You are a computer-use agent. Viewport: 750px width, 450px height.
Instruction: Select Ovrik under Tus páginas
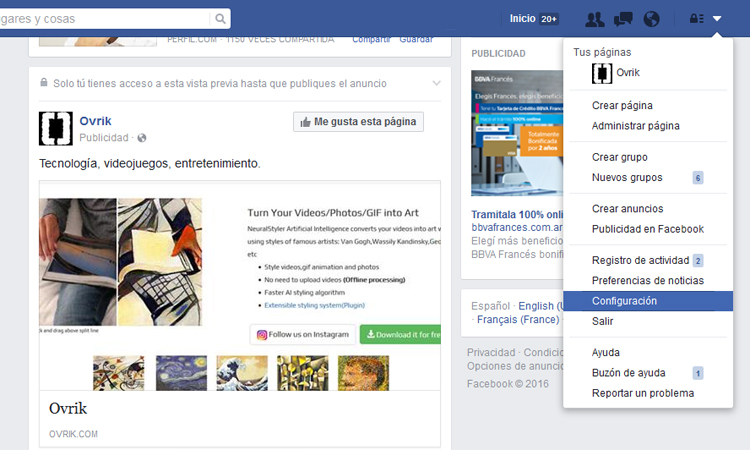[628, 73]
